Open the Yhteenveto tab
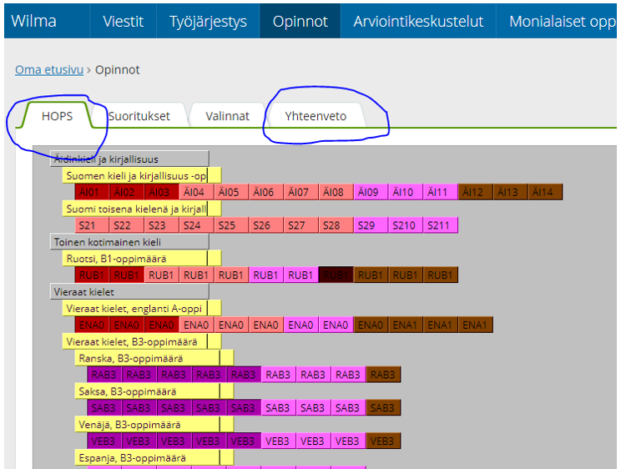The width and height of the screenshot is (621, 469). [x=315, y=116]
